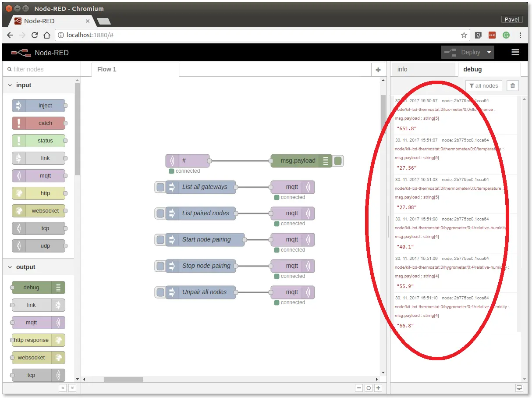This screenshot has width=532, height=398.
Task: Open the Node-RED hamburger menu
Action: tap(515, 52)
